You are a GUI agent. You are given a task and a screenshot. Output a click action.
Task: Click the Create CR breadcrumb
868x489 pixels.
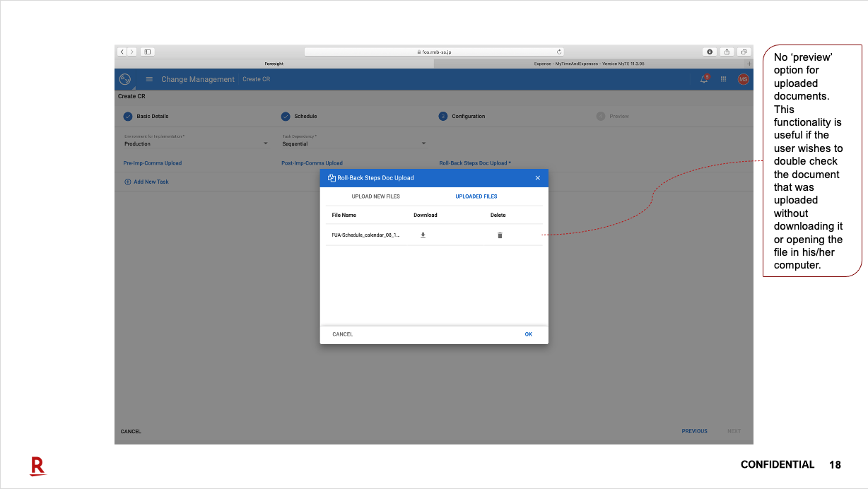point(257,79)
